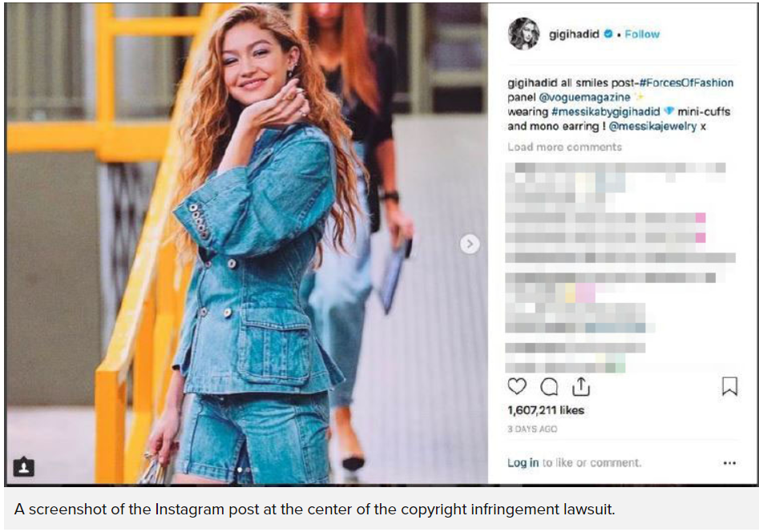Image resolution: width=759 pixels, height=532 pixels.
Task: Open the gigihadid username in the header
Action: click(x=574, y=34)
